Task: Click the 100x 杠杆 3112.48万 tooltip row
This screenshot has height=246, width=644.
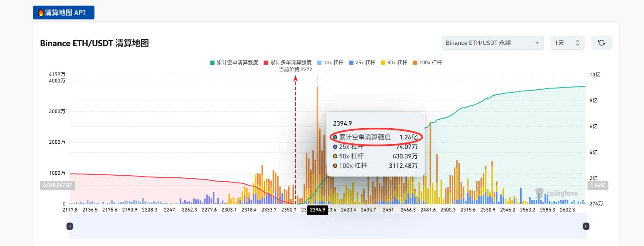Action: (x=375, y=165)
